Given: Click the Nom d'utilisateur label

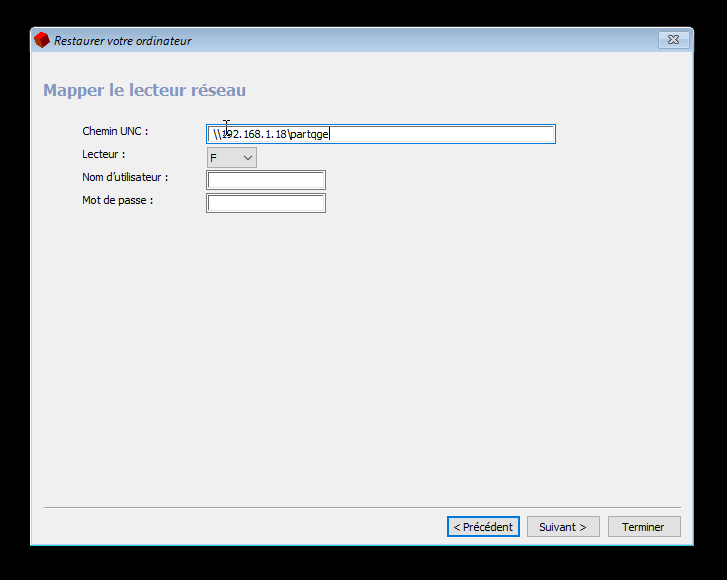Looking at the screenshot, I should (x=125, y=177).
